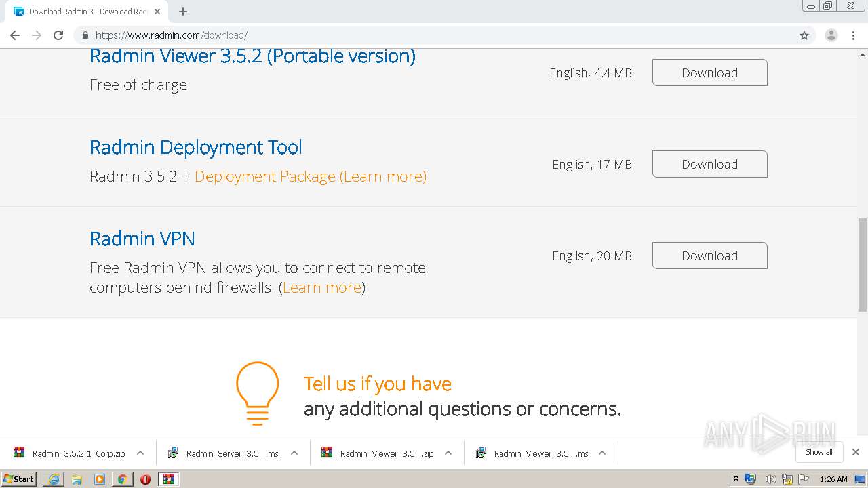The image size is (868, 488).
Task: Click the page vertical scrollbar thumb
Action: (x=863, y=264)
